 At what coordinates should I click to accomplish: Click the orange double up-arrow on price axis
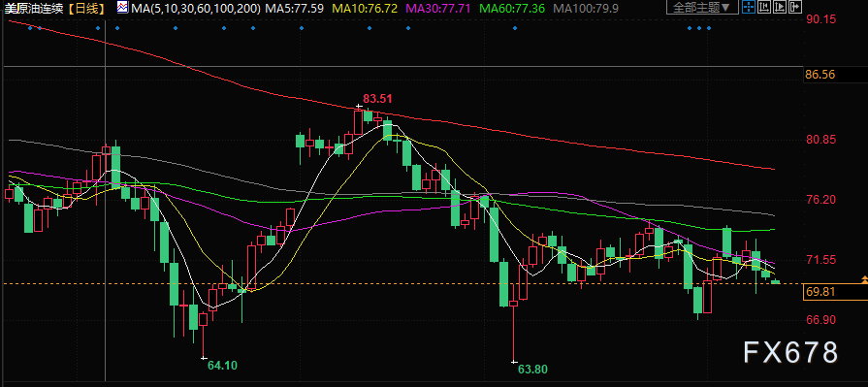(x=864, y=279)
